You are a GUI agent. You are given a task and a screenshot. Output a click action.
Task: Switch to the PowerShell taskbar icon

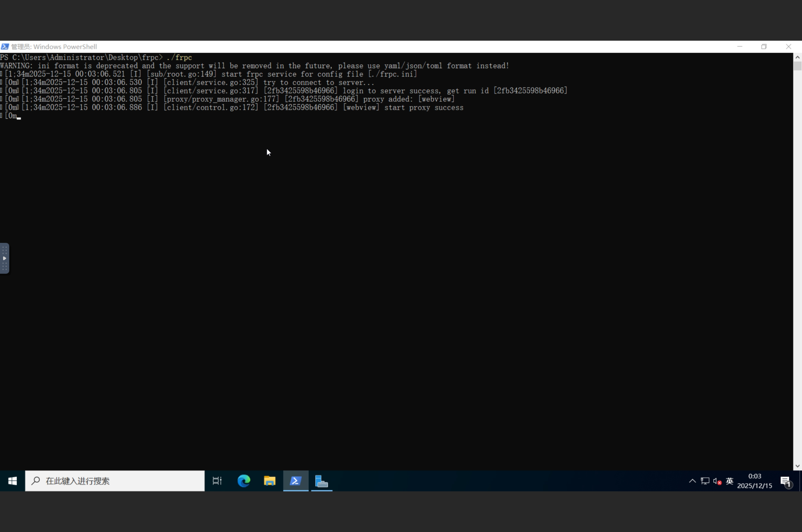pyautogui.click(x=295, y=481)
